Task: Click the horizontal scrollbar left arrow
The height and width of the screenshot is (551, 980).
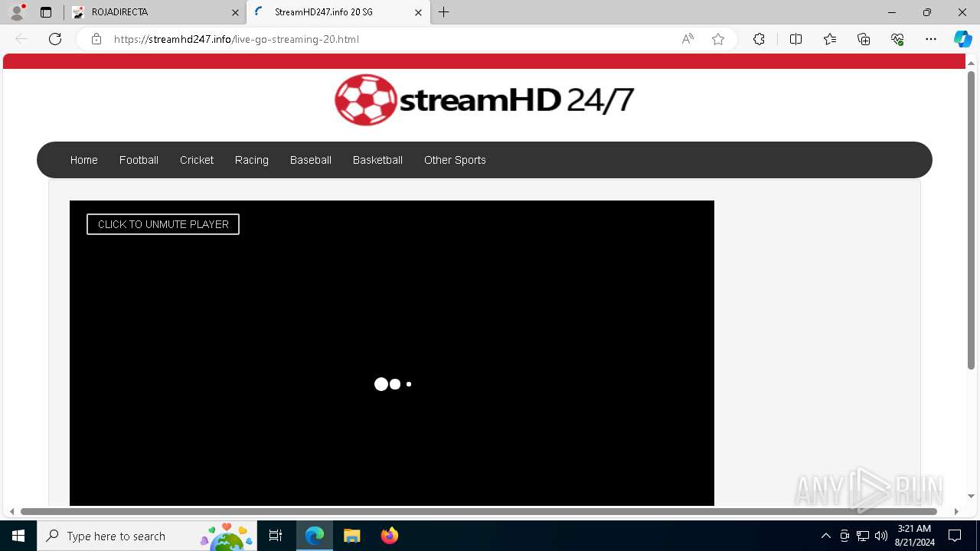Action: (x=11, y=511)
